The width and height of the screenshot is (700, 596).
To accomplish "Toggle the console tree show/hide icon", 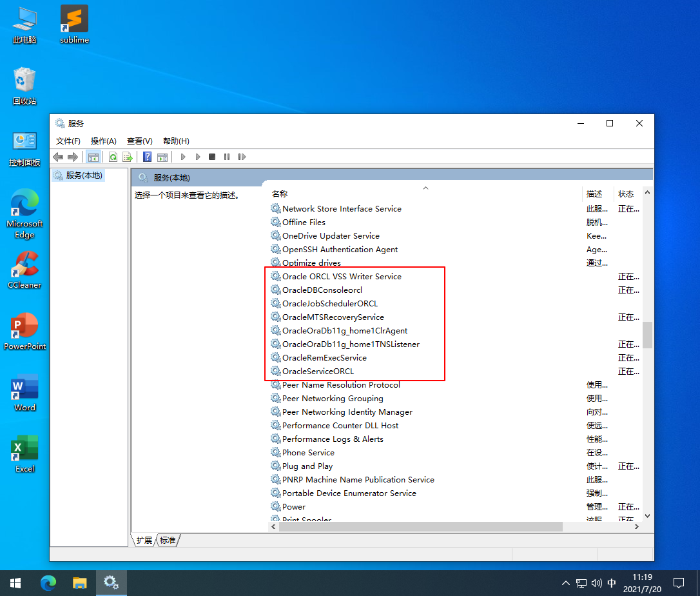I will [x=93, y=157].
